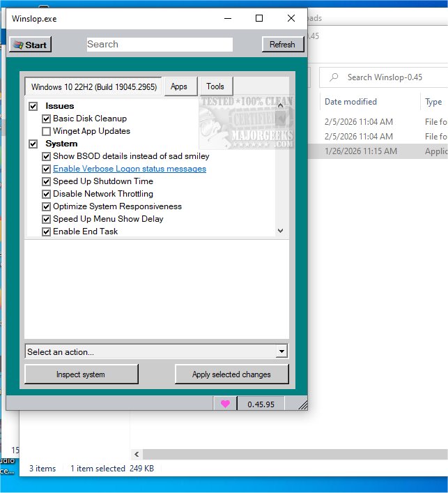Uncheck the Issues group checkbox

pos(33,106)
